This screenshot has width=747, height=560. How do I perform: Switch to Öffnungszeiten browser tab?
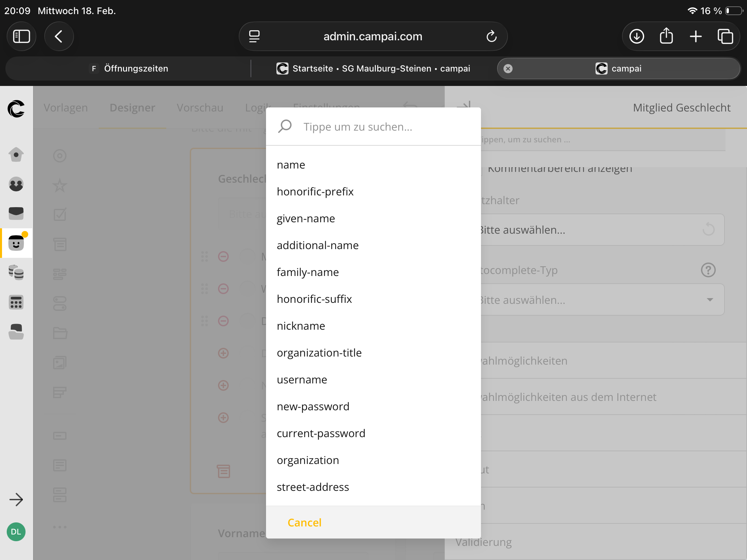click(128, 68)
